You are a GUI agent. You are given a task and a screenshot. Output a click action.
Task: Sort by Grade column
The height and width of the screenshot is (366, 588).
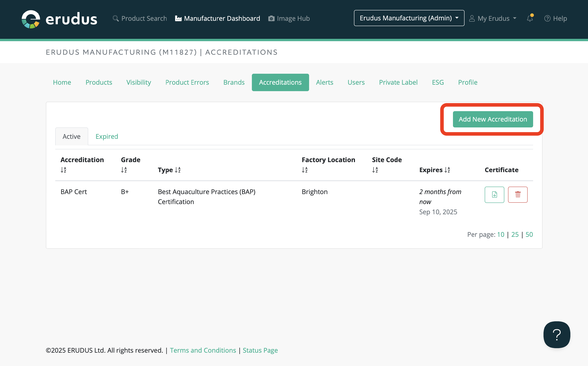pos(124,170)
